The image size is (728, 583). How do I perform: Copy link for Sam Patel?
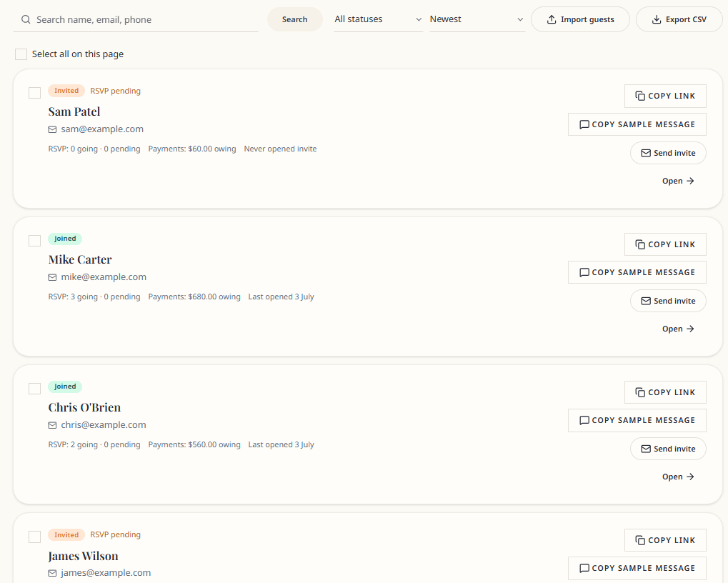[665, 96]
